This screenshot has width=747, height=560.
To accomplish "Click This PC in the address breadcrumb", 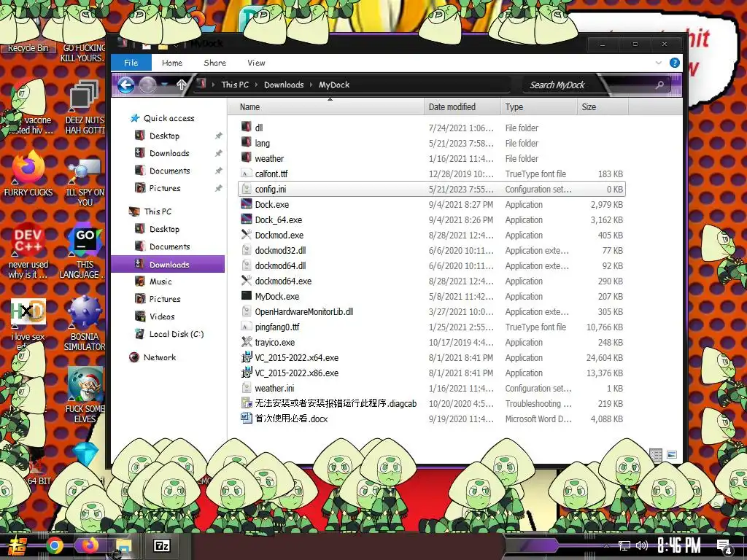I will click(x=235, y=85).
